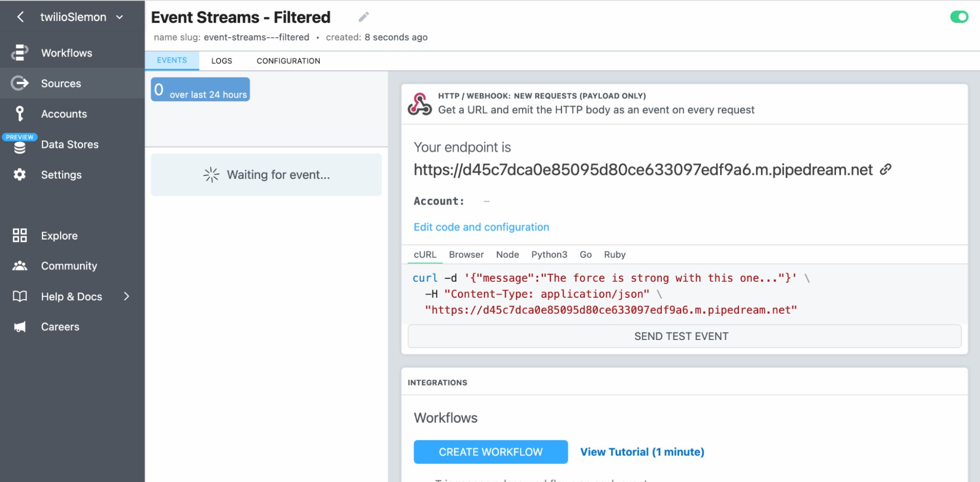Click the Explore grid icon
The width and height of the screenshot is (980, 482).
click(x=20, y=236)
